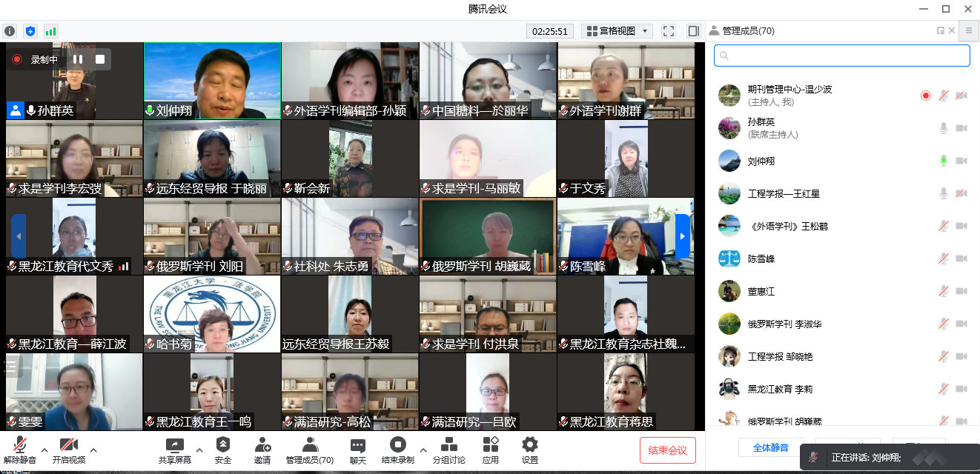Expand the arrow next to 结束录制

(x=423, y=450)
